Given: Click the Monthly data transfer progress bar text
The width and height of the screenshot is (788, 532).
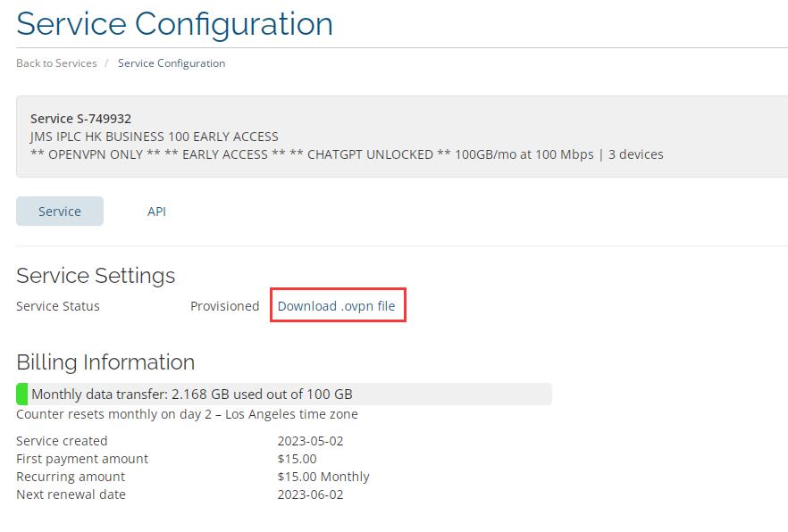Looking at the screenshot, I should click(x=192, y=394).
